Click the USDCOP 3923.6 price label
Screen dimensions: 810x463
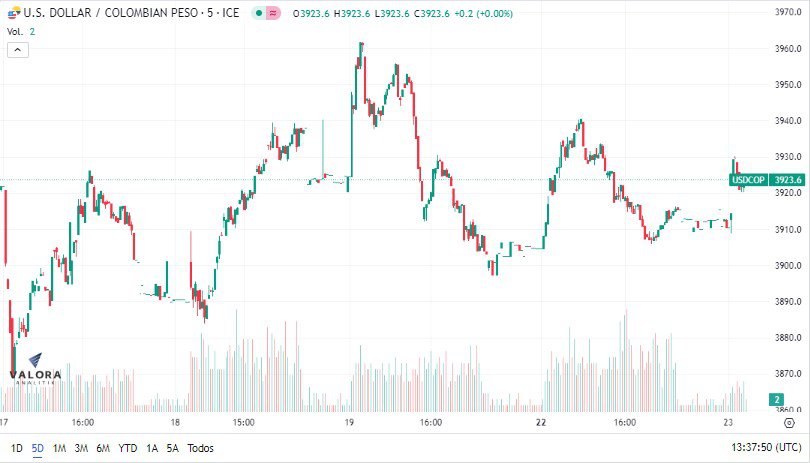point(767,180)
